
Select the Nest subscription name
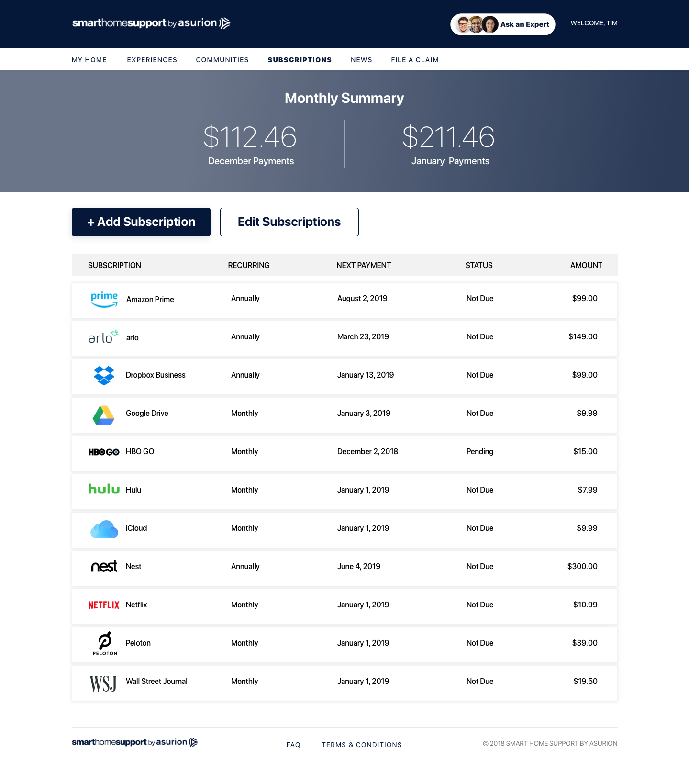tap(133, 566)
